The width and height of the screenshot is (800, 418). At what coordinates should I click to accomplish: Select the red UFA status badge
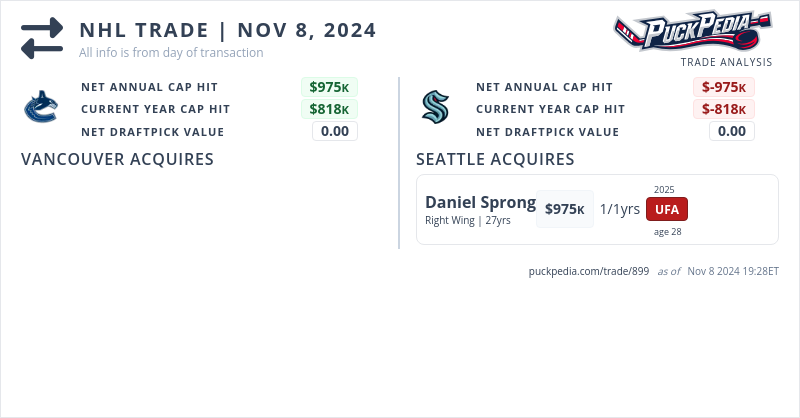[x=667, y=209]
